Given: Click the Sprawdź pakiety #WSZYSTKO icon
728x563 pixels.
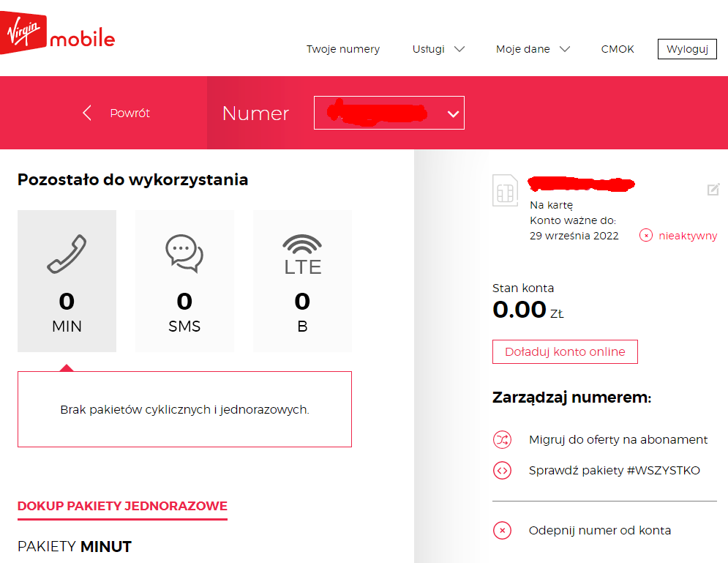Looking at the screenshot, I should tap(503, 470).
